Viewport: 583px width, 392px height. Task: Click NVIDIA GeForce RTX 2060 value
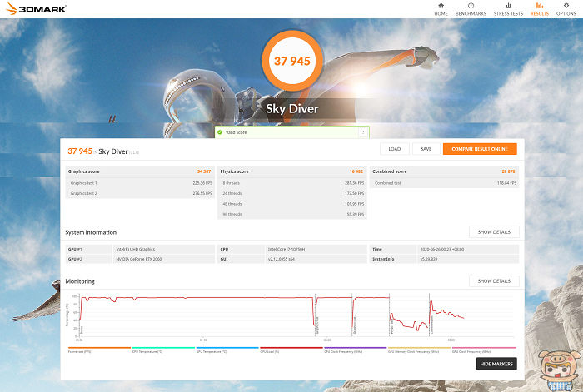(139, 259)
